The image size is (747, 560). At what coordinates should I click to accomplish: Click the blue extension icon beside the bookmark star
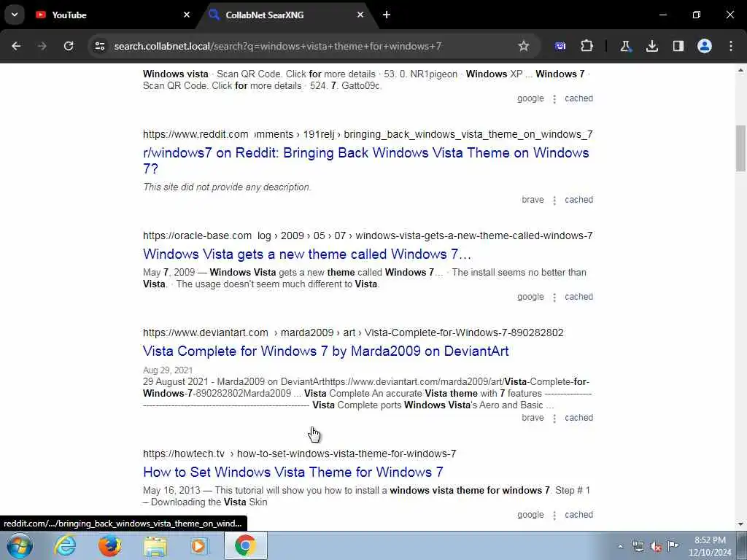[560, 46]
